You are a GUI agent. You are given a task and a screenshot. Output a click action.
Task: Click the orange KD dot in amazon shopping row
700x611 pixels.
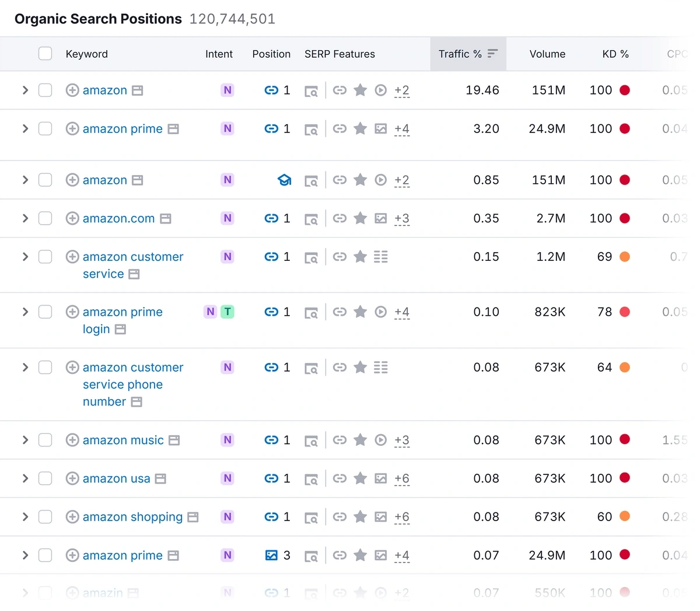[x=625, y=516]
